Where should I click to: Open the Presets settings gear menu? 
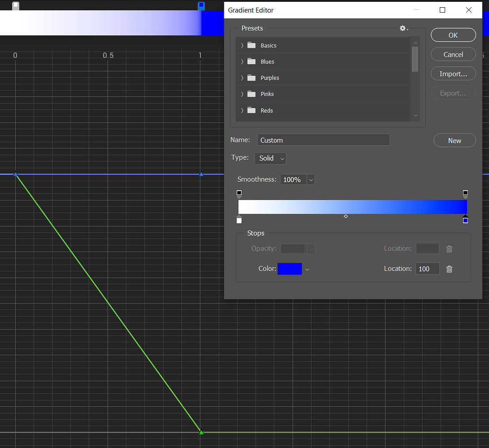coord(403,28)
